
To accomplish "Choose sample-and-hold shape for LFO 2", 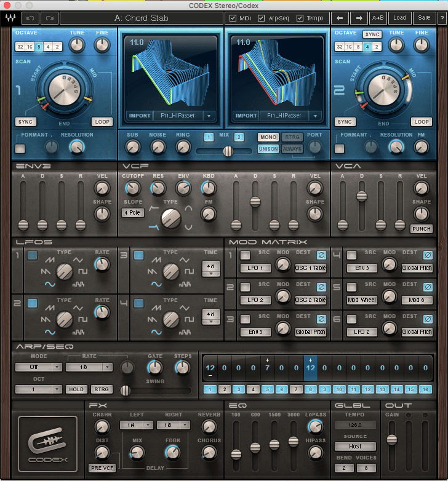I will pyautogui.click(x=78, y=332).
